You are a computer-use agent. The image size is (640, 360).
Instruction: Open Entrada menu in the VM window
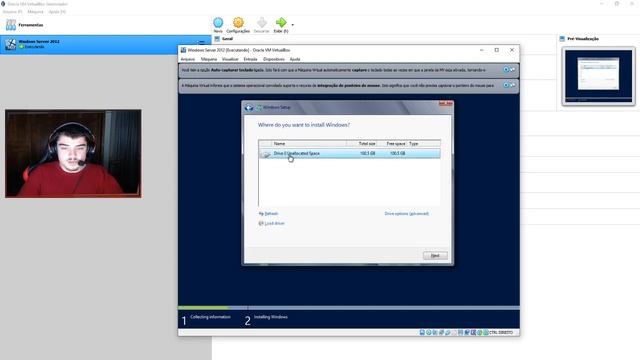click(x=250, y=59)
